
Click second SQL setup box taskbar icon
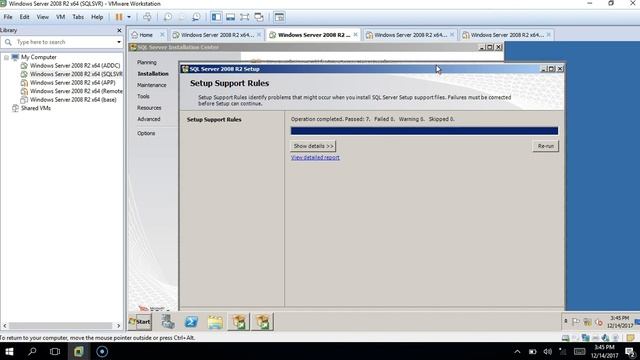tap(262, 322)
